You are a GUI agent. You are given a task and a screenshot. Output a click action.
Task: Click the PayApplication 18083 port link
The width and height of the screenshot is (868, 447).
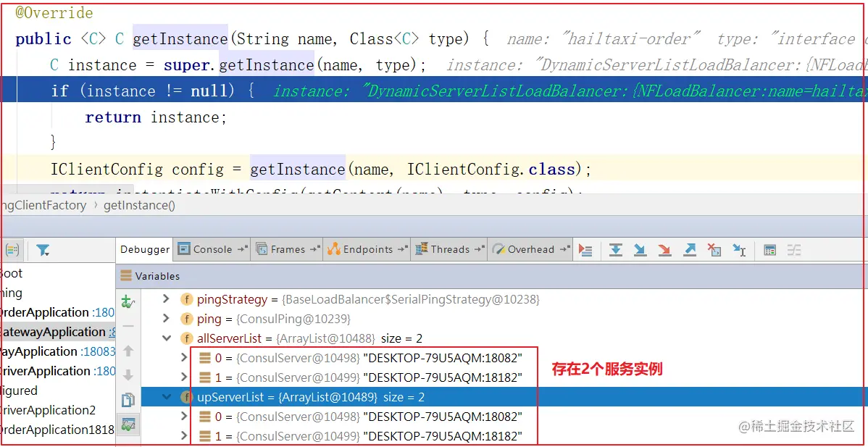pos(98,352)
